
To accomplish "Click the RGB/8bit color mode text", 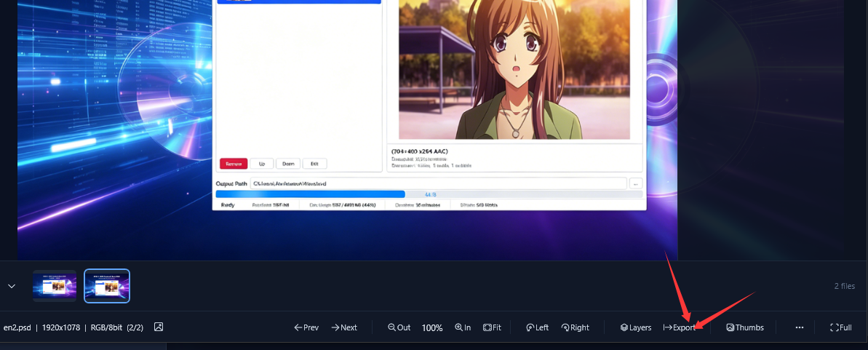I will (x=107, y=327).
